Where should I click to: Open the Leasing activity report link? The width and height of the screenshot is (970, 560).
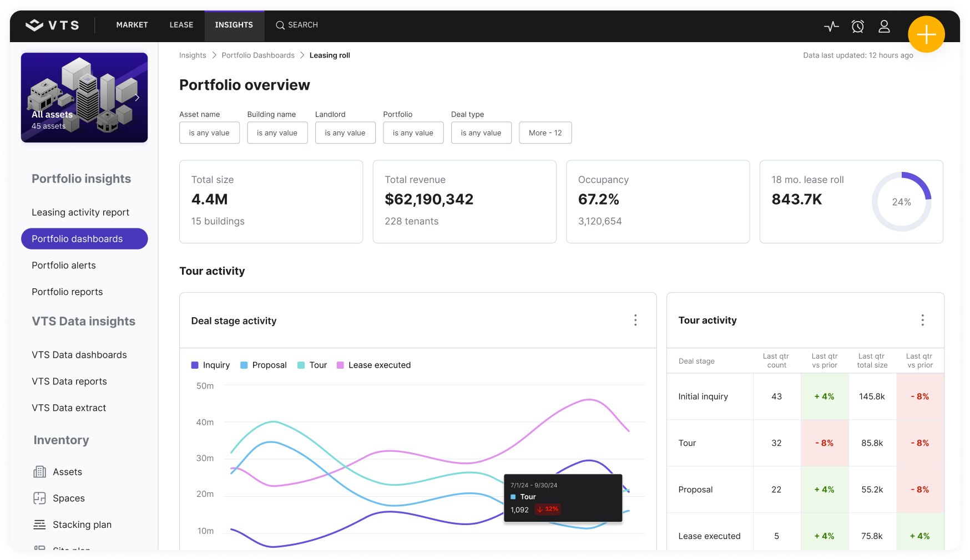(x=80, y=212)
